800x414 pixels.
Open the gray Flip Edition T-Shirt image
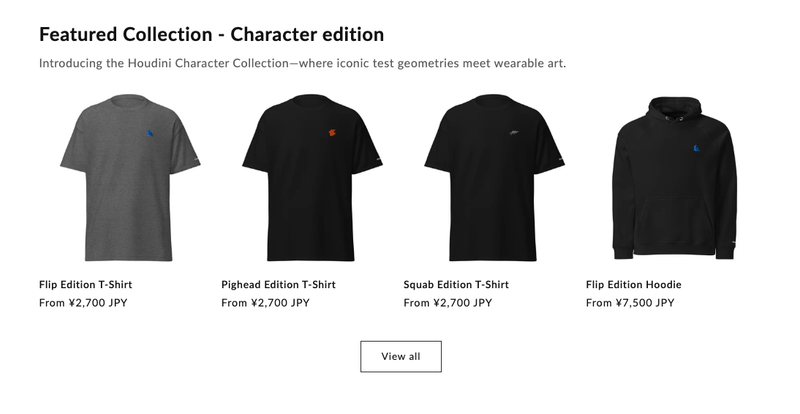130,178
